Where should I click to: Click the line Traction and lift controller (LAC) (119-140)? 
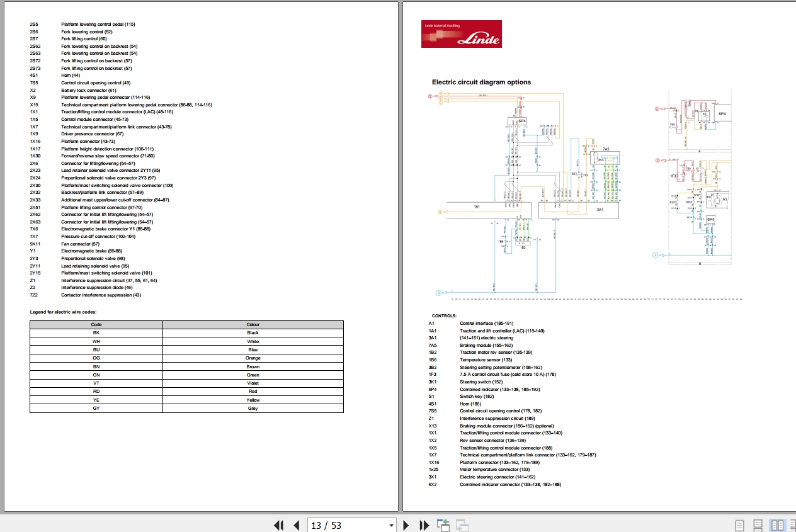tap(502, 331)
